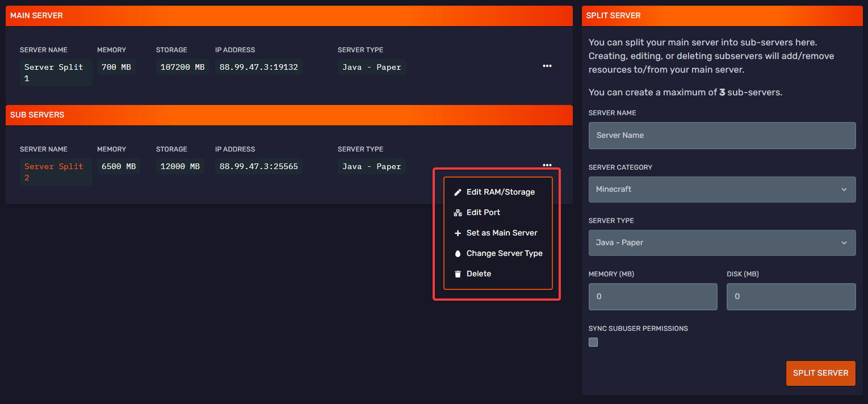This screenshot has width=868, height=404.
Task: Enable Sync Subuser Permissions checkbox
Action: coord(593,342)
